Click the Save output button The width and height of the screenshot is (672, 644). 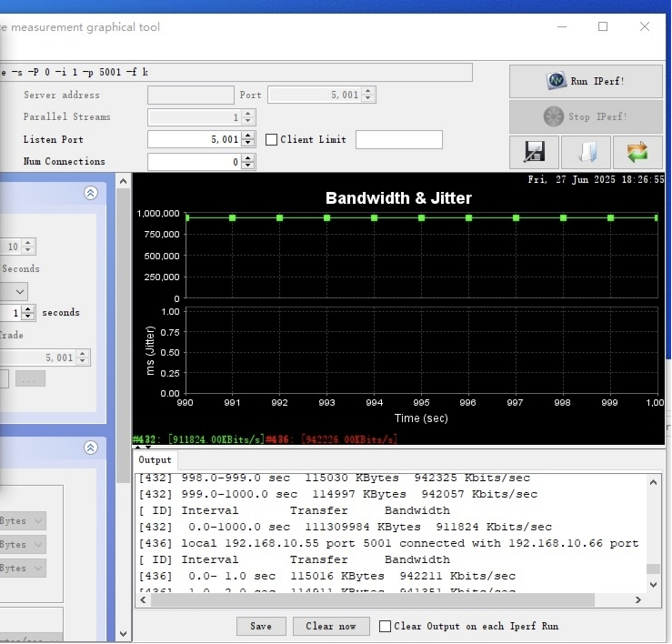pos(261,627)
